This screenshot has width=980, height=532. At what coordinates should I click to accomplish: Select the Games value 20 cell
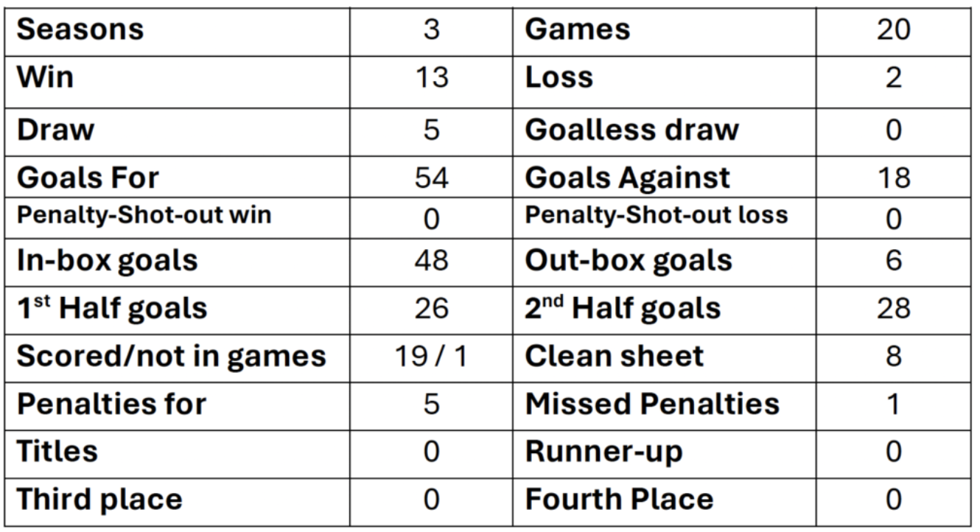pos(894,31)
